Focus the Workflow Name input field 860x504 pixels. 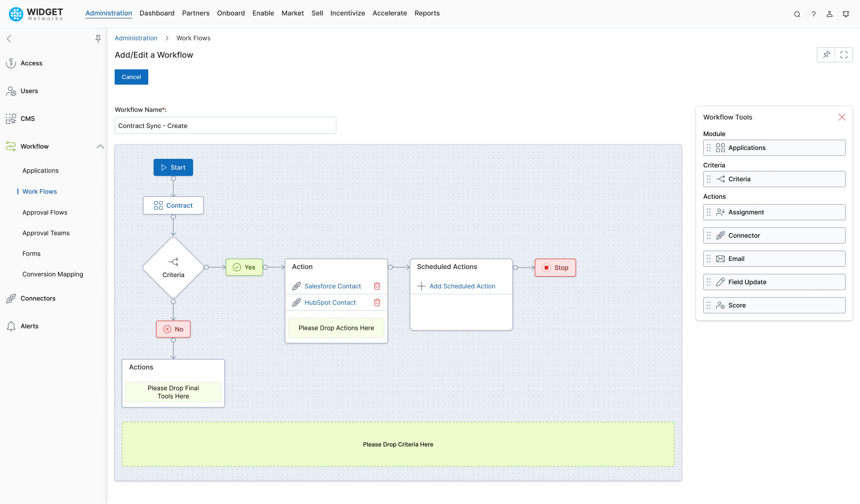(225, 125)
